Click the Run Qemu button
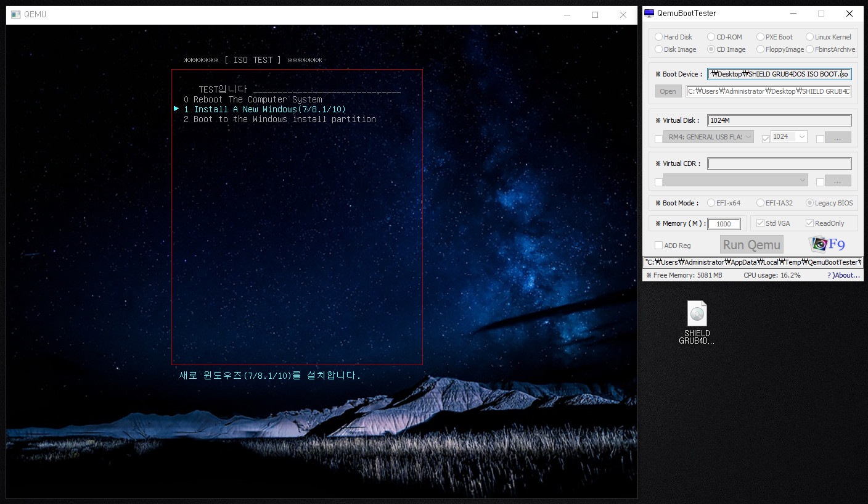Image resolution: width=868 pixels, height=504 pixels. point(751,244)
